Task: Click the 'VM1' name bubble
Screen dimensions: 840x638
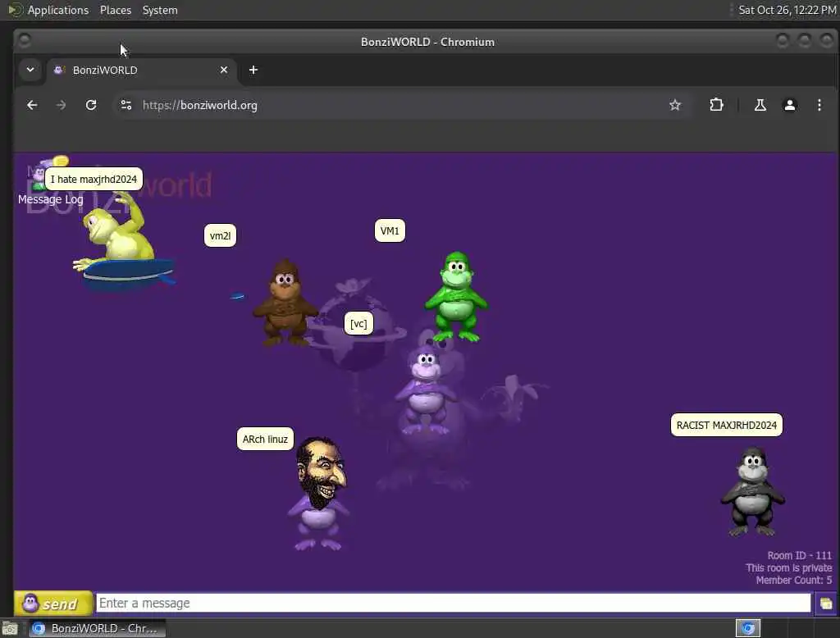Action: click(x=390, y=231)
